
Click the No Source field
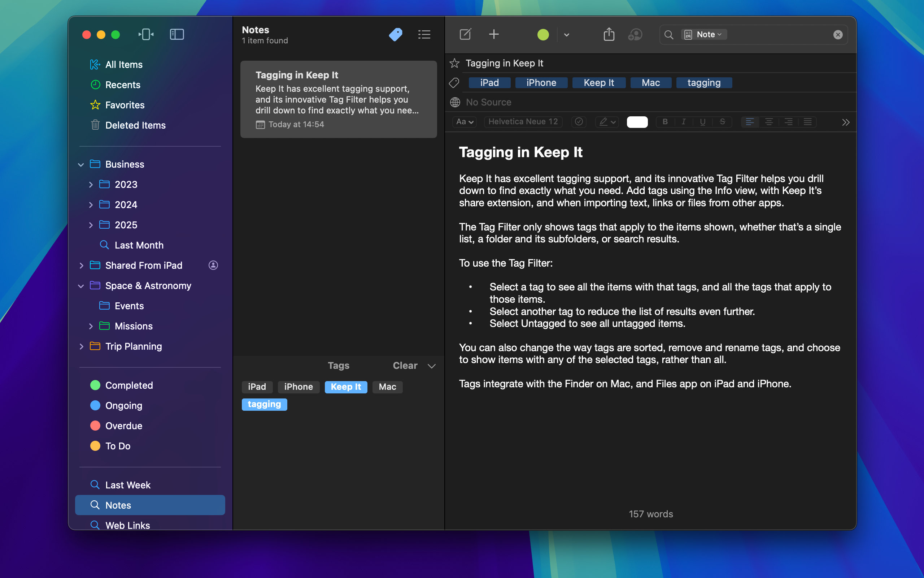(488, 102)
